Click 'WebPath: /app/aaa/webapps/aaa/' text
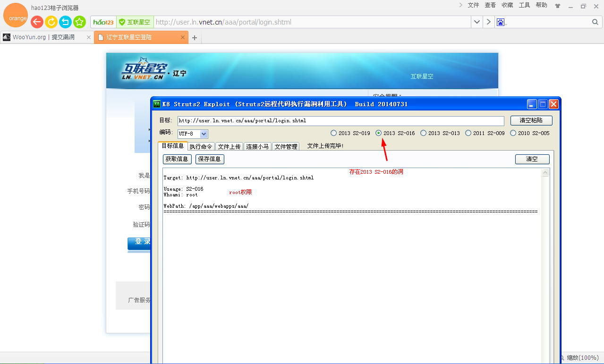Viewport: 604px width, 364px height. [x=206, y=206]
